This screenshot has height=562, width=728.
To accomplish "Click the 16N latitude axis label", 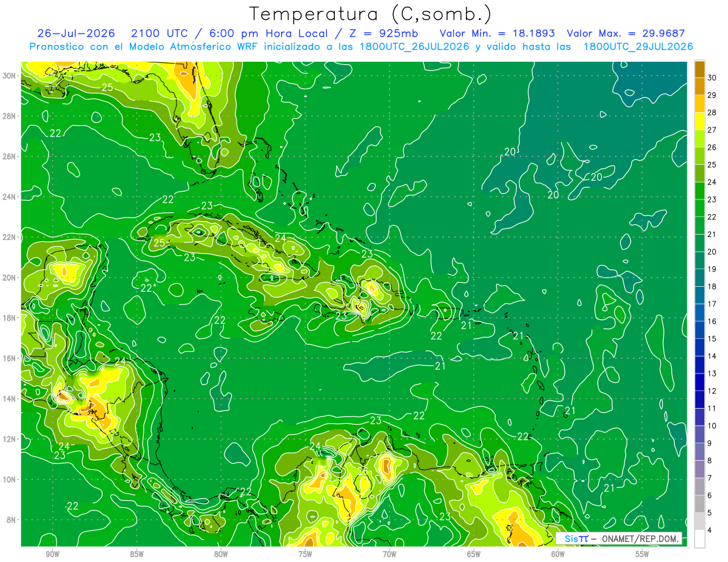I will pos(10,358).
